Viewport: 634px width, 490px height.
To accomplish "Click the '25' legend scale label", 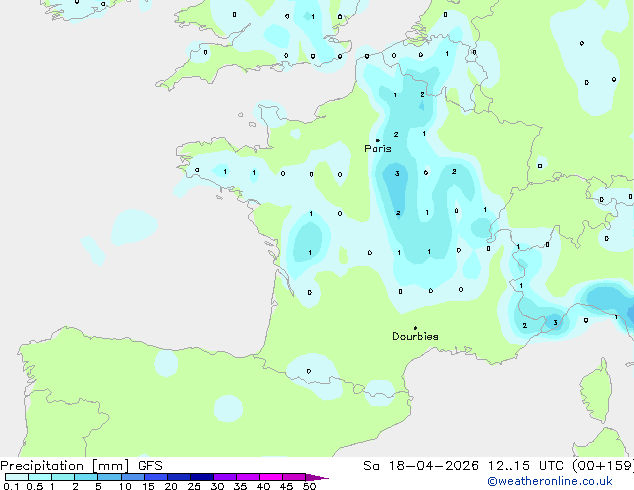I will (x=194, y=486).
